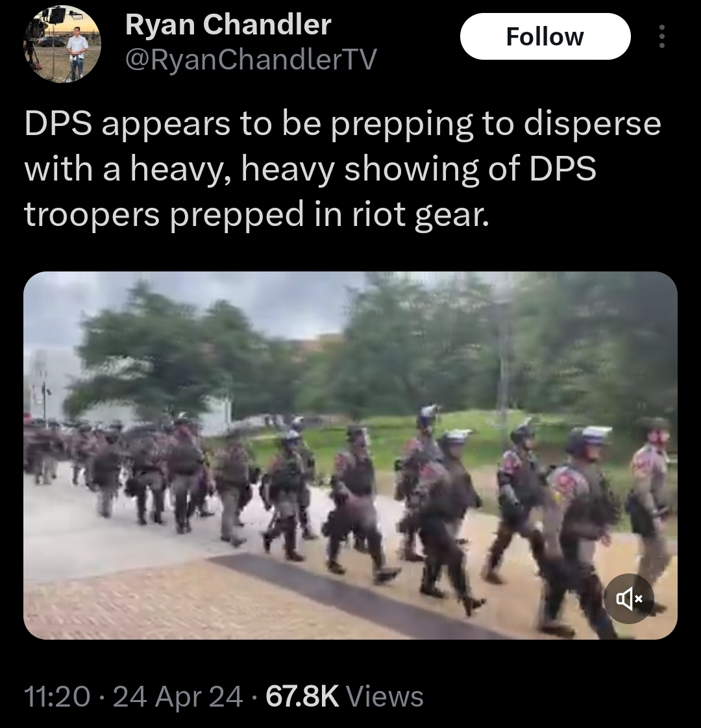This screenshot has width=701, height=728.
Task: Visit the @RyanChandlerTV handle
Action: coord(251,60)
